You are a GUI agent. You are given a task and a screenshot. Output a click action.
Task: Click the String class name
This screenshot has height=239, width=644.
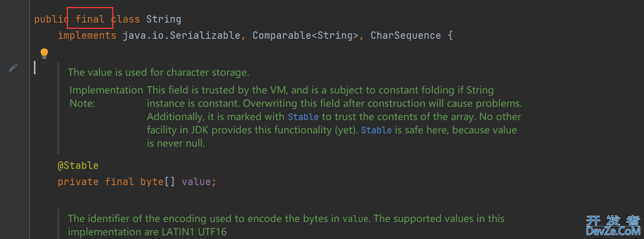coord(164,19)
